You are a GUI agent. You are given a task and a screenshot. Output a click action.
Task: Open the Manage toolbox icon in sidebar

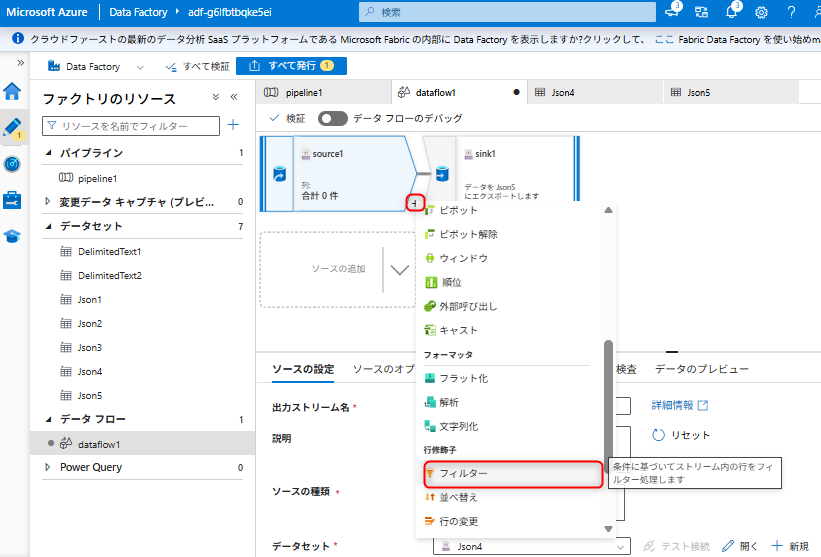[x=12, y=200]
